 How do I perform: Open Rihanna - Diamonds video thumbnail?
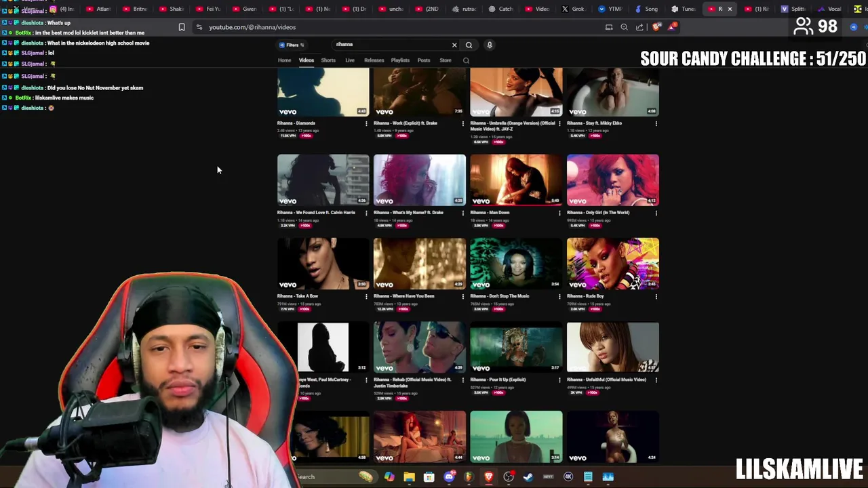click(x=323, y=91)
